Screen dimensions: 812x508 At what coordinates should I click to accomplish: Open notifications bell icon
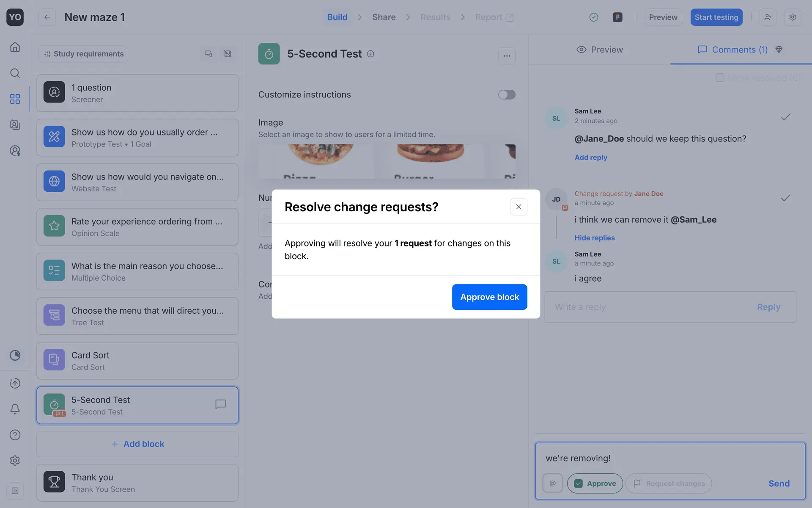[x=15, y=409]
